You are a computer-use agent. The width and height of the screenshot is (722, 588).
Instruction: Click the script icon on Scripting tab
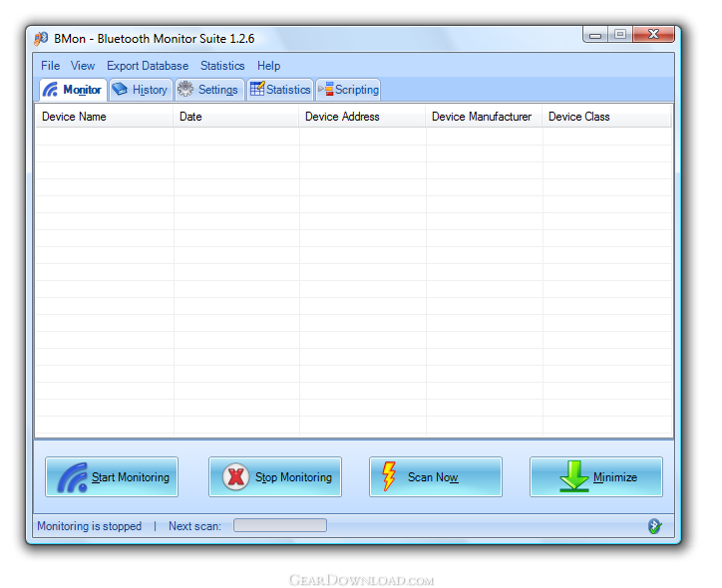click(x=326, y=89)
